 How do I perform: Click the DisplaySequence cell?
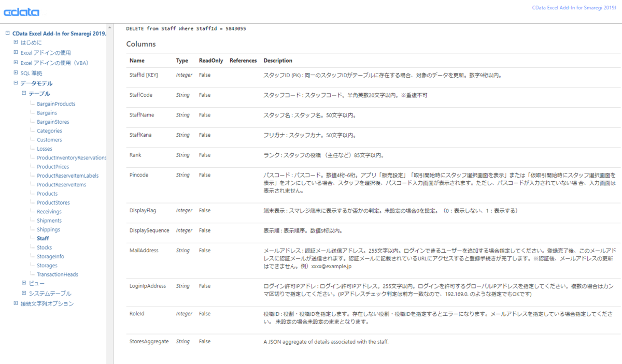tap(149, 230)
